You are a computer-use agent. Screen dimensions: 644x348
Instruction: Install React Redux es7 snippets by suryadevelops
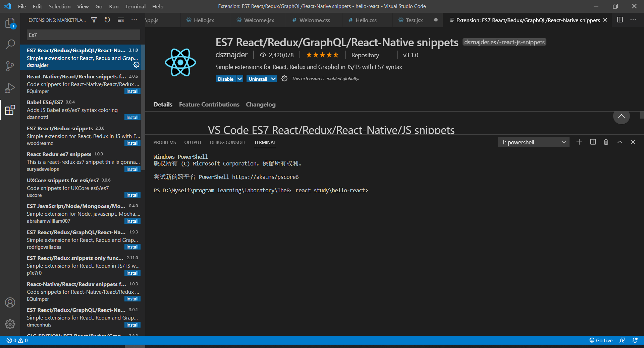click(132, 169)
